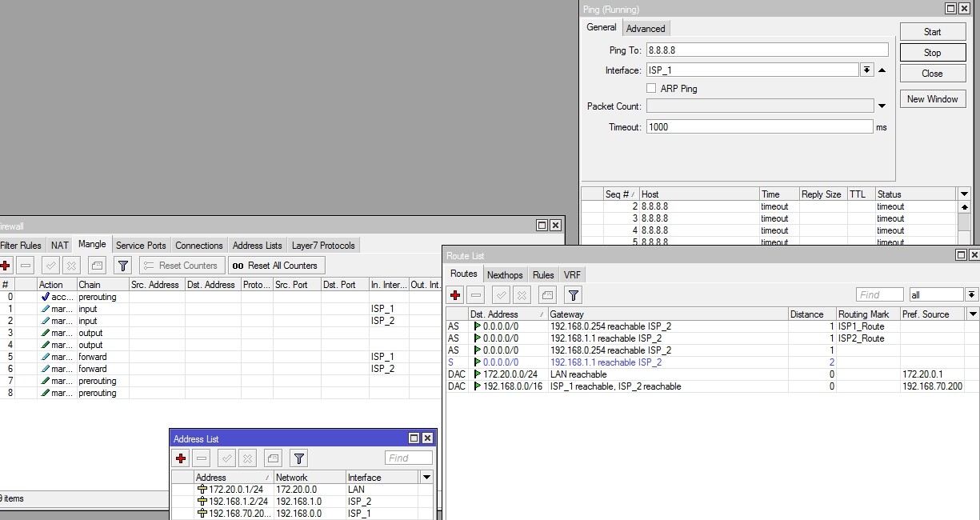Open the Address Lists tab in Firewall
Viewport: 980px width, 520px height.
[x=258, y=246]
